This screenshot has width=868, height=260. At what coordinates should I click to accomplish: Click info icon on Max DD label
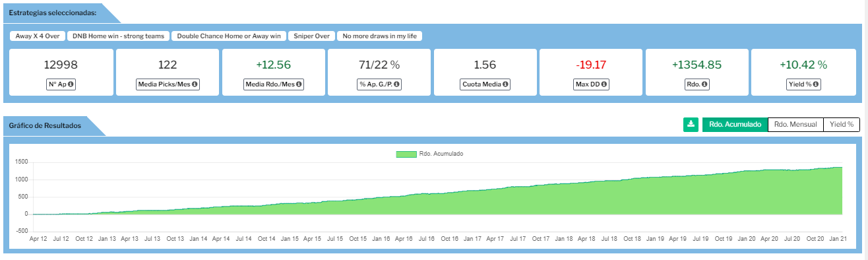tap(604, 84)
